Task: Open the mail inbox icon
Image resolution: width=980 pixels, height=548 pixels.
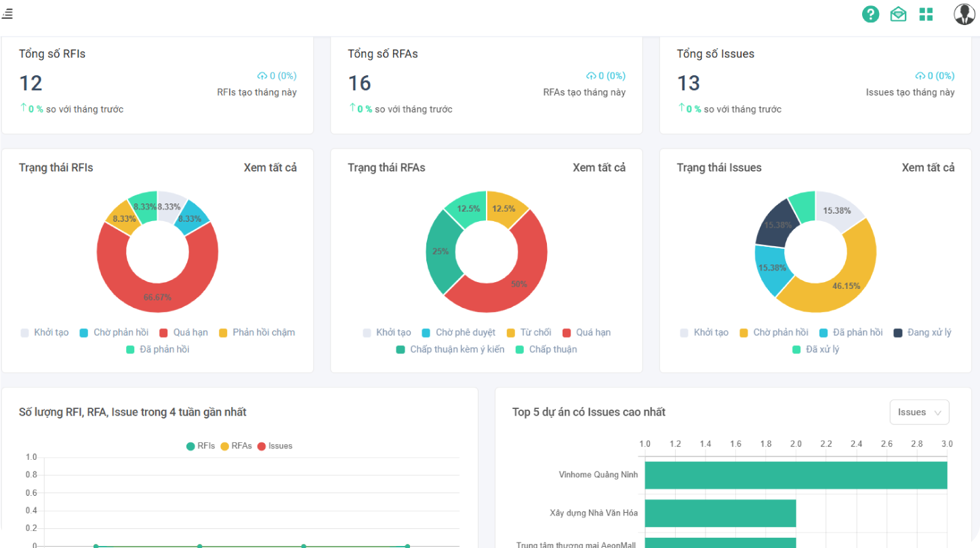Action: click(x=898, y=14)
